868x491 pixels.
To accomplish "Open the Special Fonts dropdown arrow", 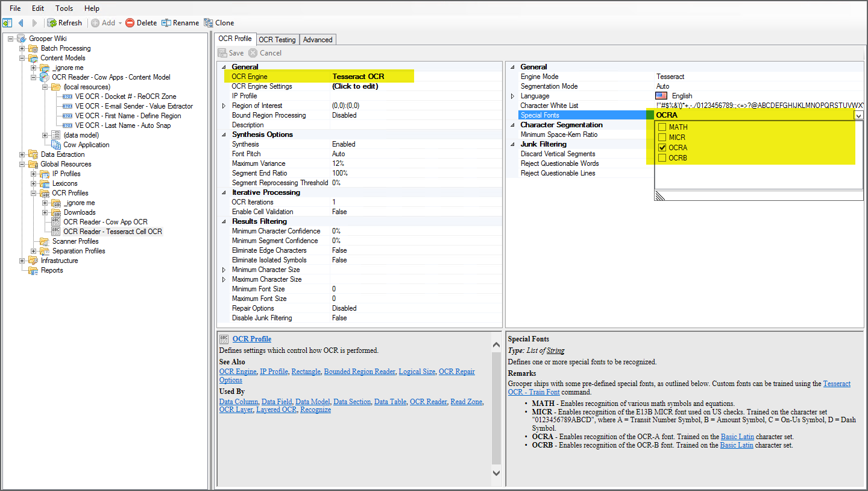I will (x=858, y=115).
